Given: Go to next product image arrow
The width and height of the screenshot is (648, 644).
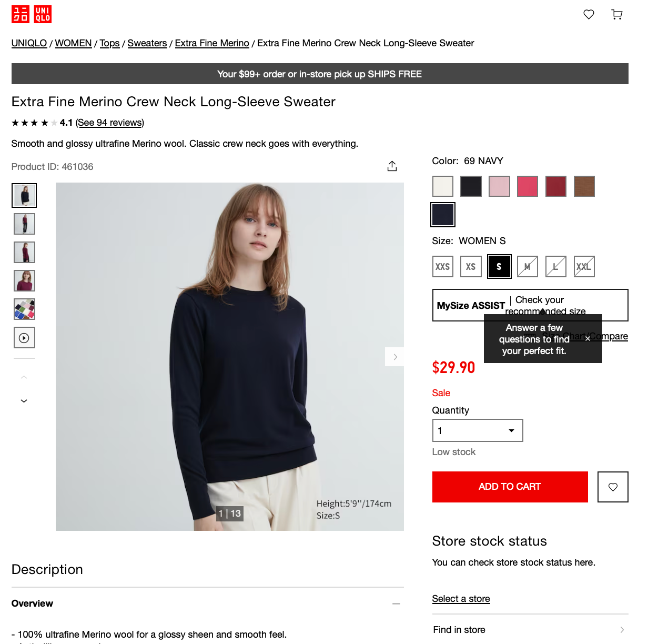Looking at the screenshot, I should pos(395,357).
